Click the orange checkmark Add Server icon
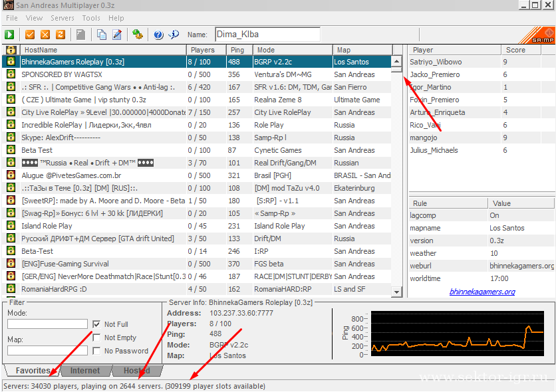Image resolution: width=556 pixels, height=392 pixels. click(30, 35)
